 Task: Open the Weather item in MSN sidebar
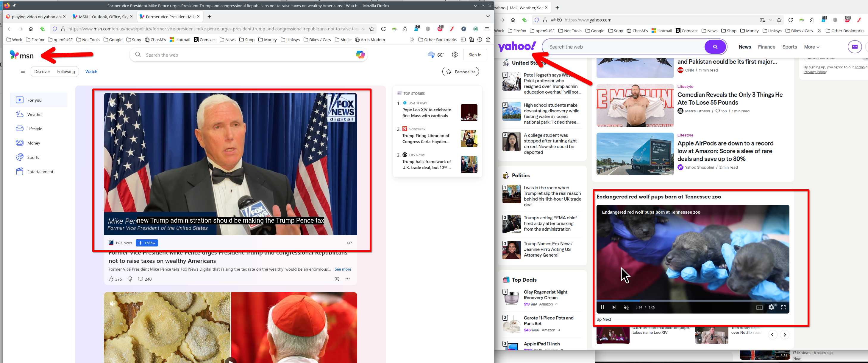39,114
